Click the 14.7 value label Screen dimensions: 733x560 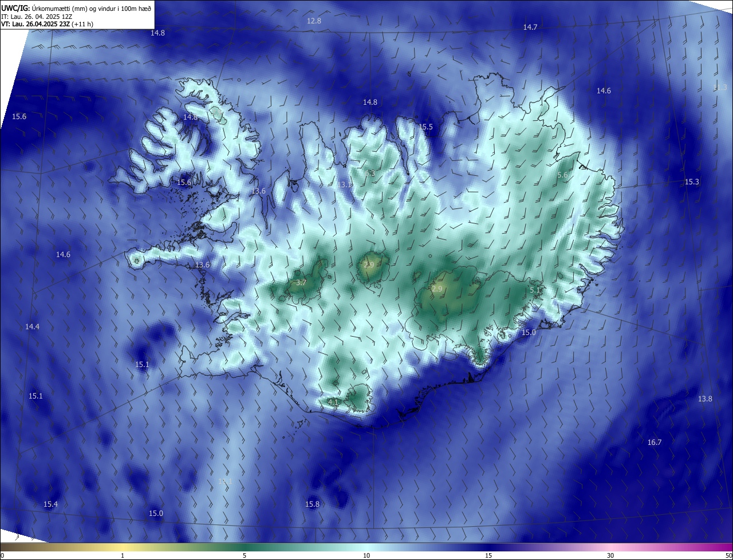[530, 27]
